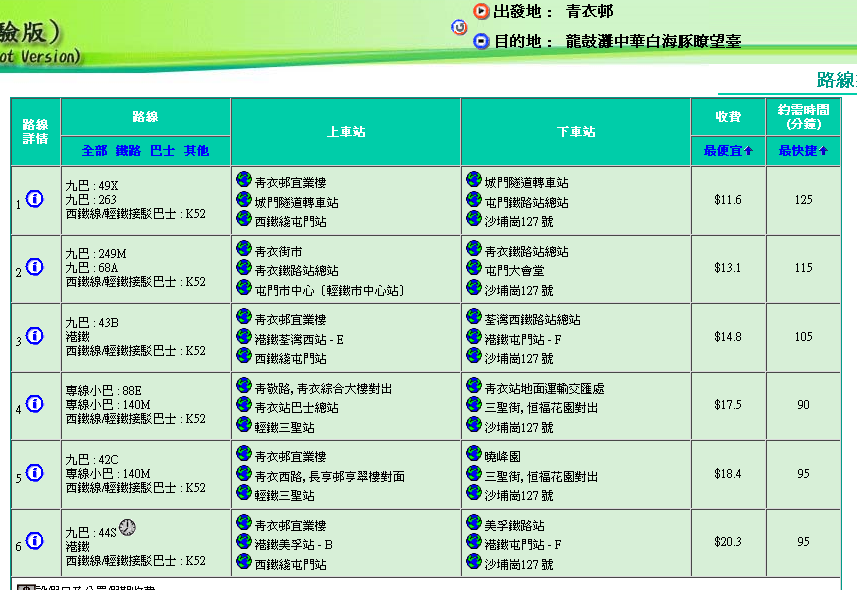The image size is (857, 590).
Task: Sort routes by 最快捷 fastest time
Action: click(803, 150)
